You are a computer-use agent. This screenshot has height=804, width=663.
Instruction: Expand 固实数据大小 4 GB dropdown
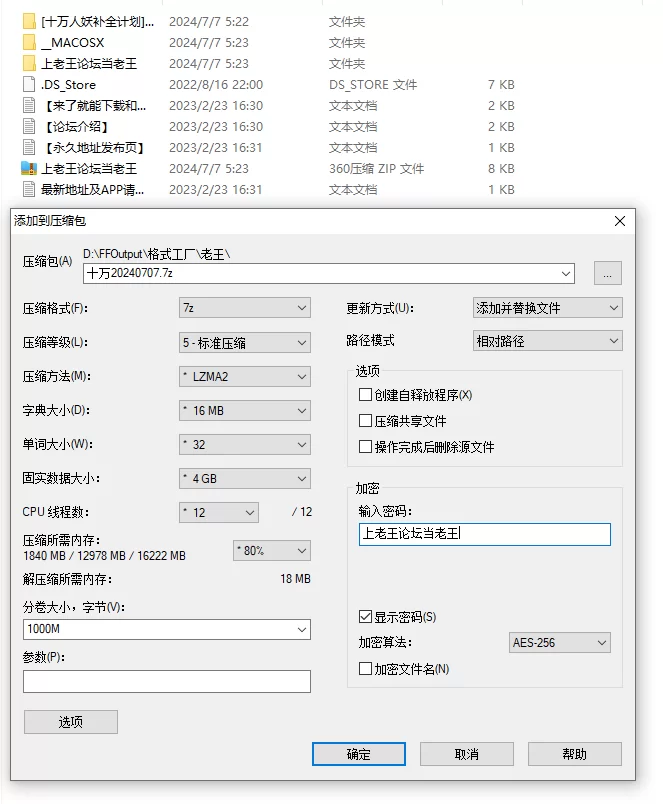[x=245, y=478]
